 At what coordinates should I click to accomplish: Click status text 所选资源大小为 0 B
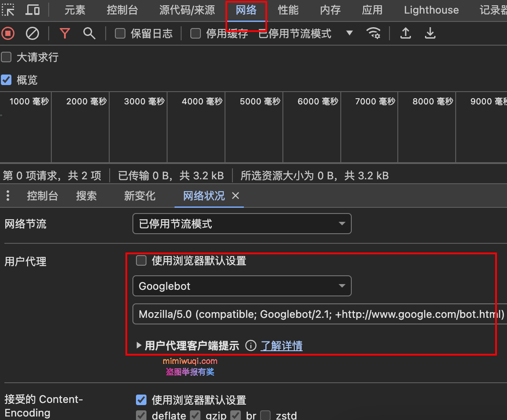287,175
